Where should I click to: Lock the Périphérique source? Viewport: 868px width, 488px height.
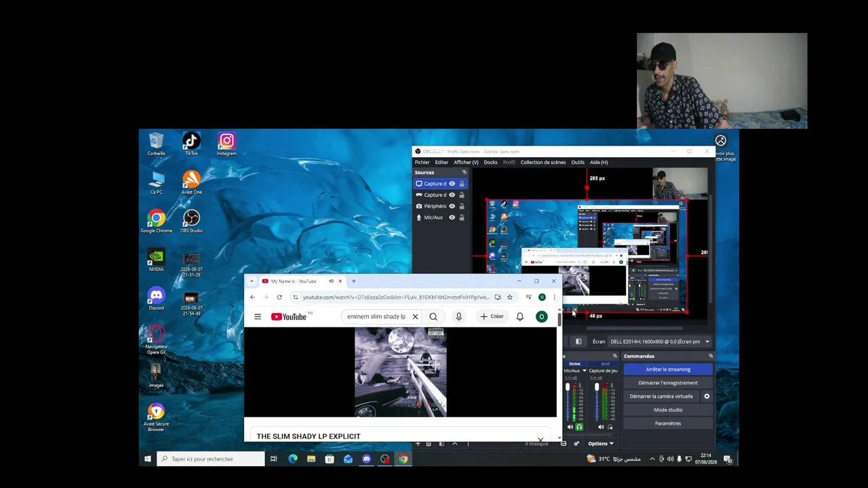[462, 206]
